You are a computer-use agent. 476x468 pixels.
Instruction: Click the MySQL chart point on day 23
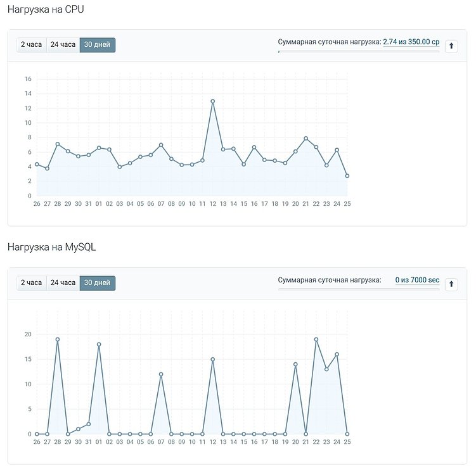pyautogui.click(x=326, y=369)
